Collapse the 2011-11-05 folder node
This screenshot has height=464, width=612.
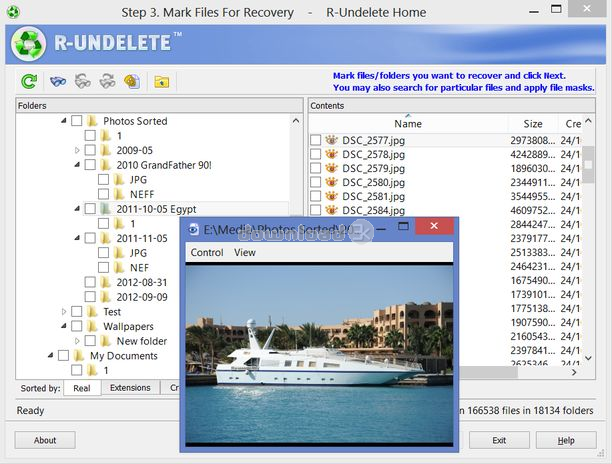77,238
